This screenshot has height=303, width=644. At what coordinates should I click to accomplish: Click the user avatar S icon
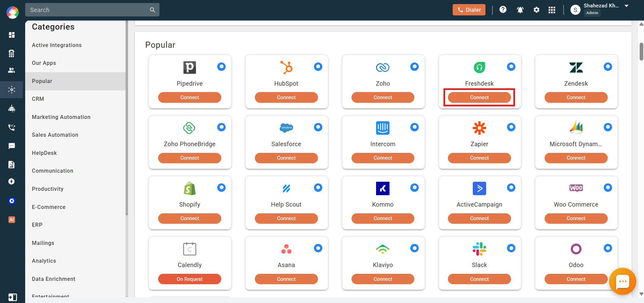(576, 10)
